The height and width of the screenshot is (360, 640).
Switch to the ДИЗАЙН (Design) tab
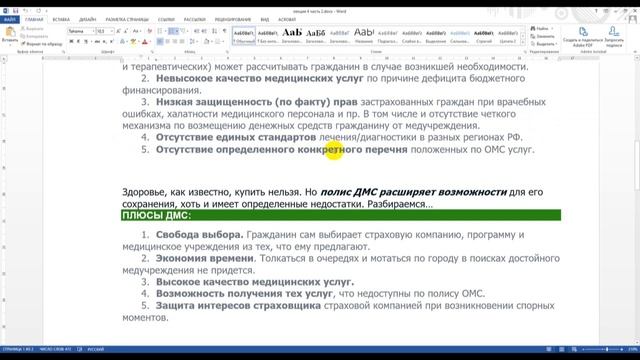point(87,19)
